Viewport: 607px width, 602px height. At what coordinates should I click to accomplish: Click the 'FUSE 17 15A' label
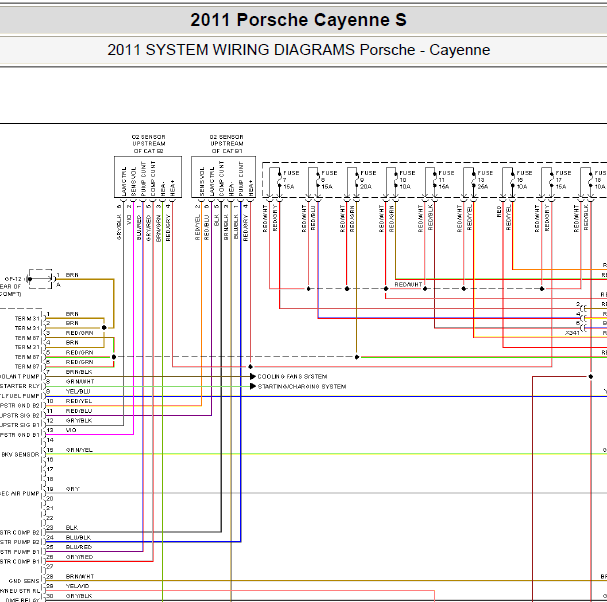[x=563, y=180]
